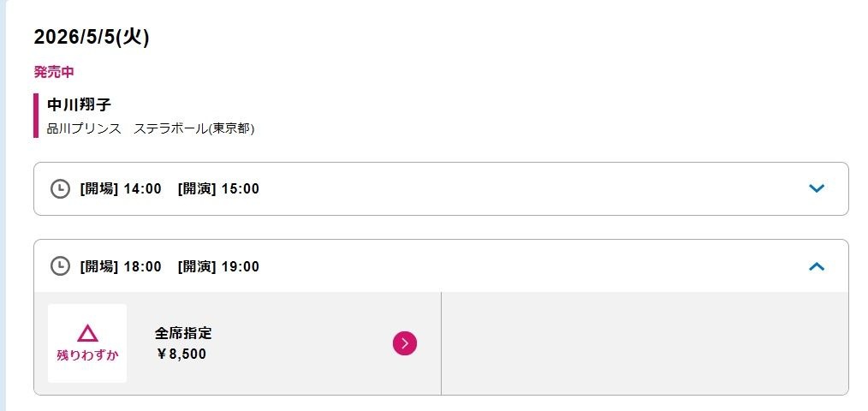Click the 残りわずか availability text

[87, 354]
